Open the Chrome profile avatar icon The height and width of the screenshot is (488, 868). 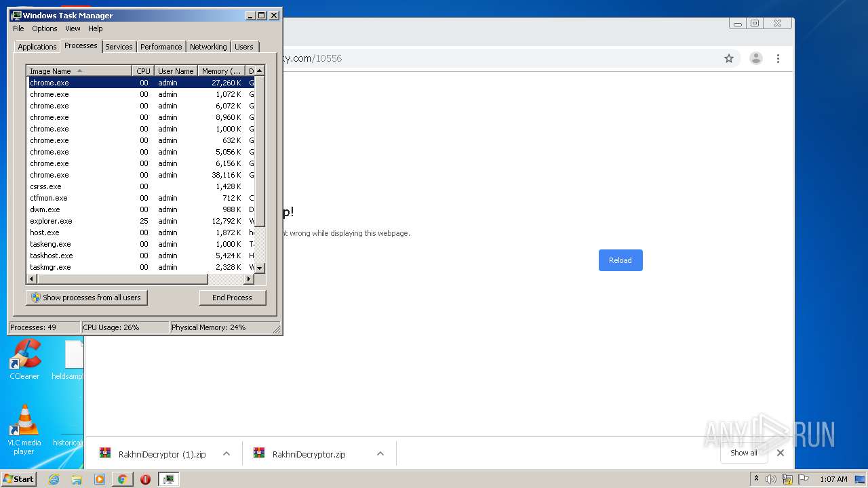click(756, 58)
